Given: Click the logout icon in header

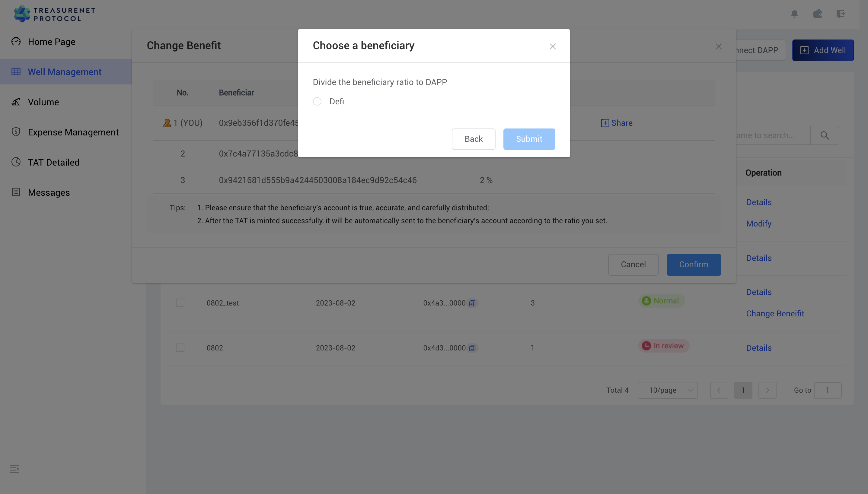Looking at the screenshot, I should (x=841, y=14).
